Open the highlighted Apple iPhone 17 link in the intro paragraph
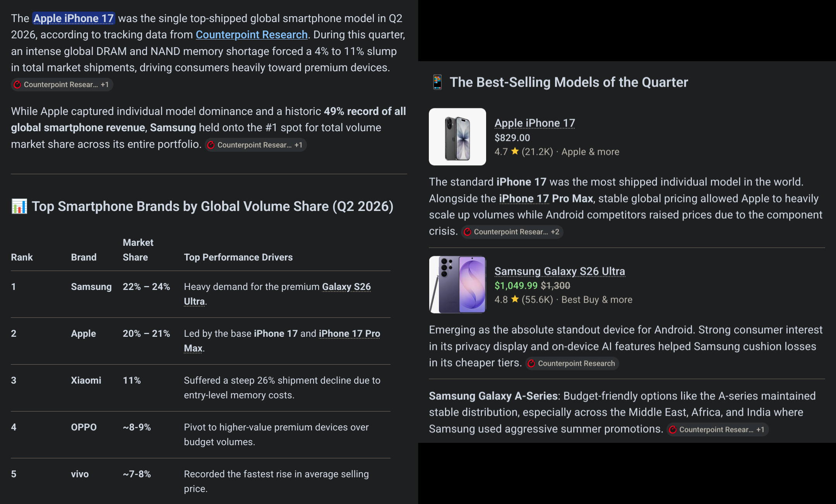 click(x=74, y=18)
